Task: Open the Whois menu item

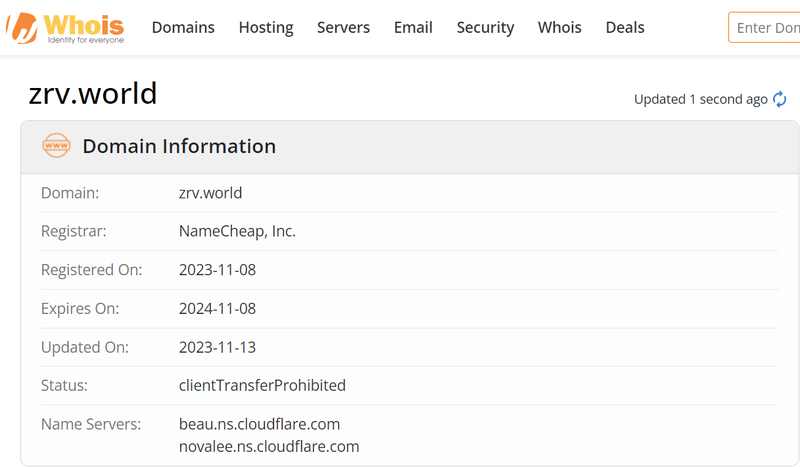Action: (x=560, y=28)
